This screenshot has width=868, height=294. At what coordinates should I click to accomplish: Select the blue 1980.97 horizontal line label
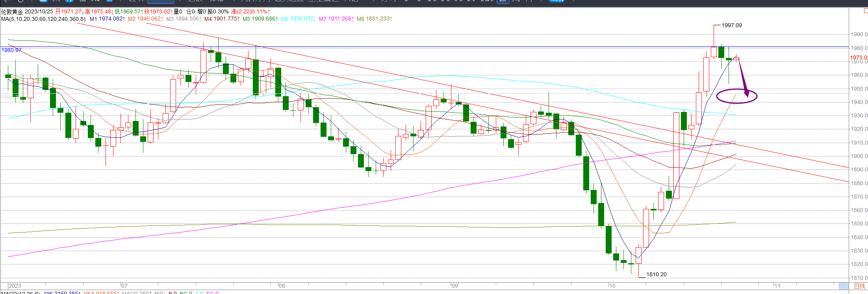pyautogui.click(x=11, y=50)
